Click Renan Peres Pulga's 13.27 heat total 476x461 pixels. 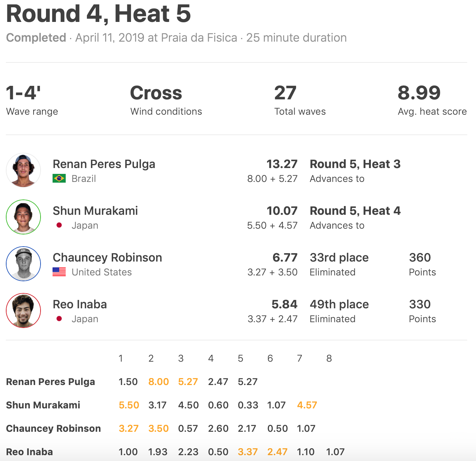282,164
